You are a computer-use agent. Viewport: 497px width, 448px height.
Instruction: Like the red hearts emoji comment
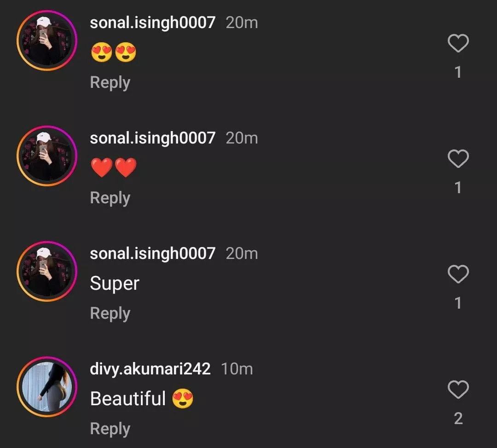(x=458, y=159)
